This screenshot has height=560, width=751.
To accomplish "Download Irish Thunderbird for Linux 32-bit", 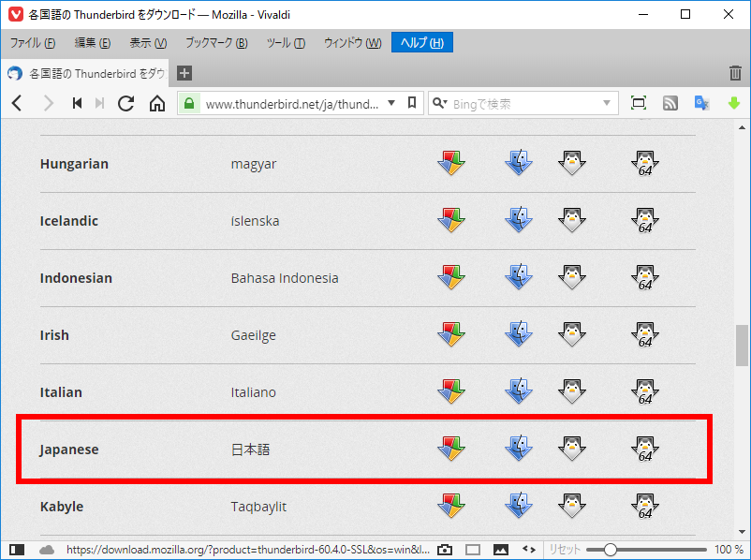I will coord(572,334).
